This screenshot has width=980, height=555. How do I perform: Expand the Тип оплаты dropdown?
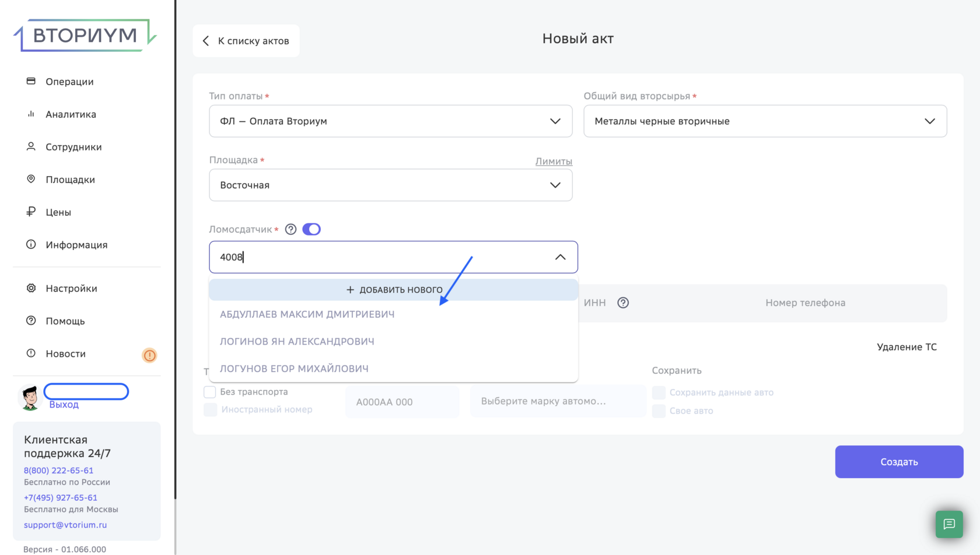(390, 121)
